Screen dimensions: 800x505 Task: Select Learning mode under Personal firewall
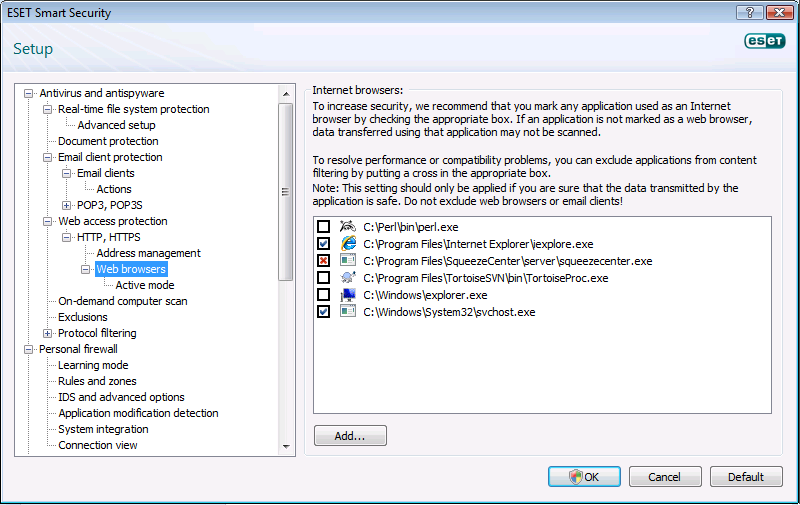click(x=93, y=365)
